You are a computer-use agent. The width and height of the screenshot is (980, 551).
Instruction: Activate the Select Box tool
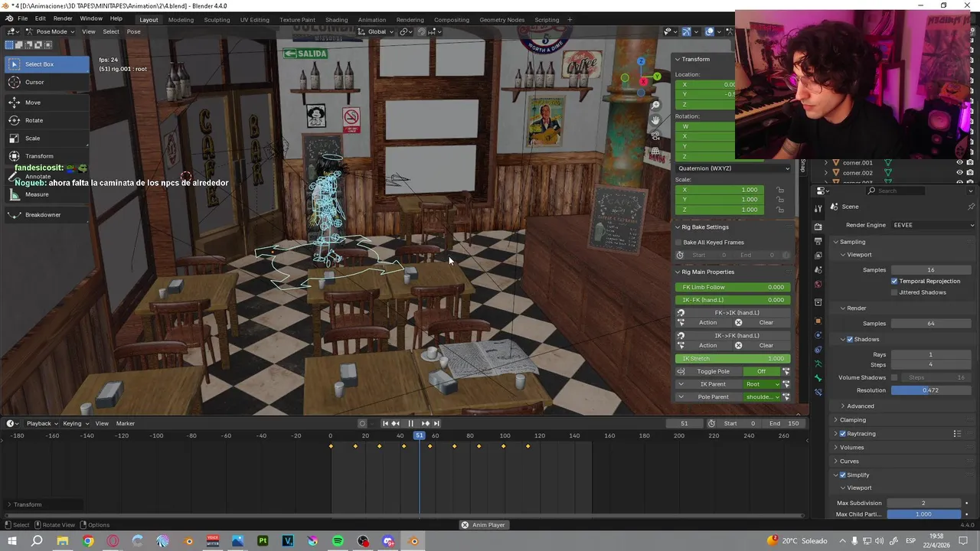pyautogui.click(x=46, y=64)
